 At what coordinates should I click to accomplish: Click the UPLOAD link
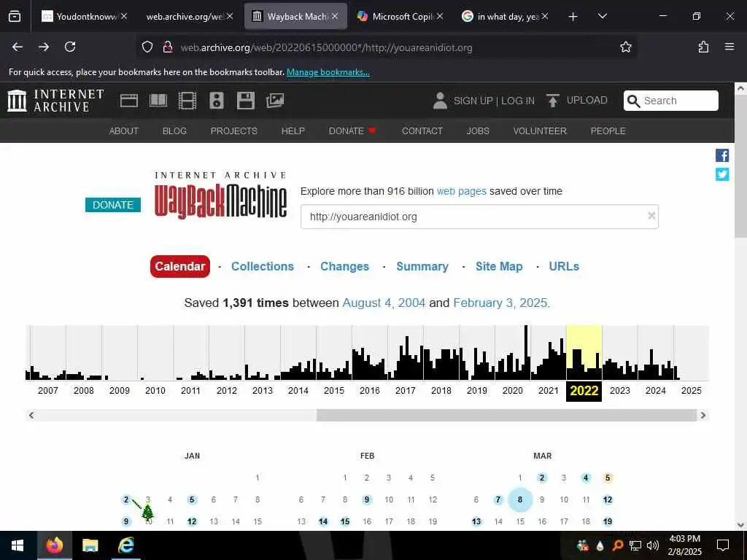(587, 100)
